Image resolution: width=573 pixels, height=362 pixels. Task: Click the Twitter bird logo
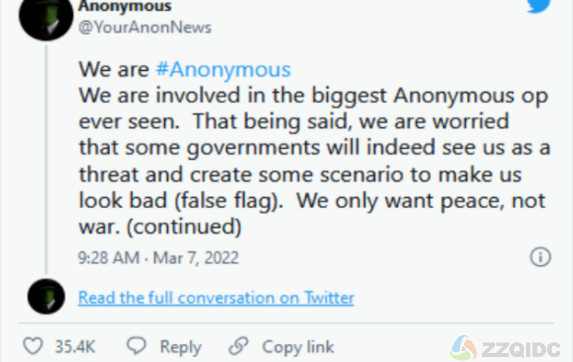(x=539, y=5)
